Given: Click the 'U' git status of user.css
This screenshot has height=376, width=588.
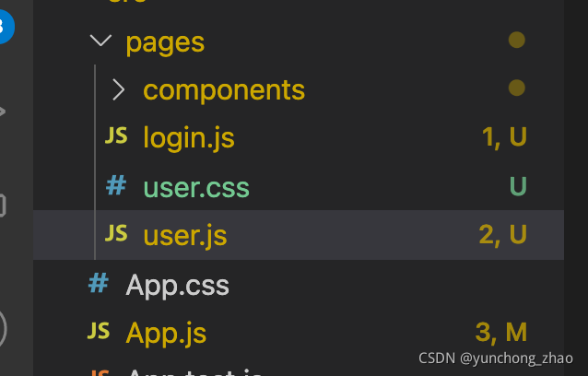Looking at the screenshot, I should point(518,186).
